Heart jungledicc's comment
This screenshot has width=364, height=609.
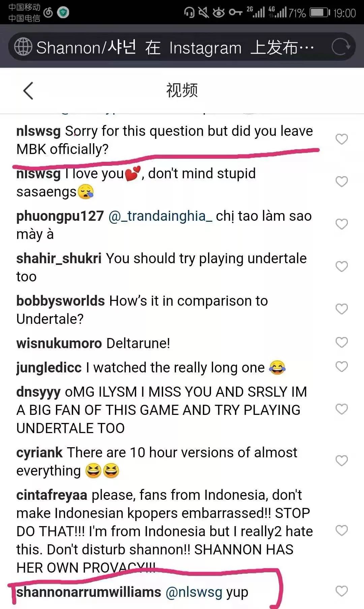point(341,367)
